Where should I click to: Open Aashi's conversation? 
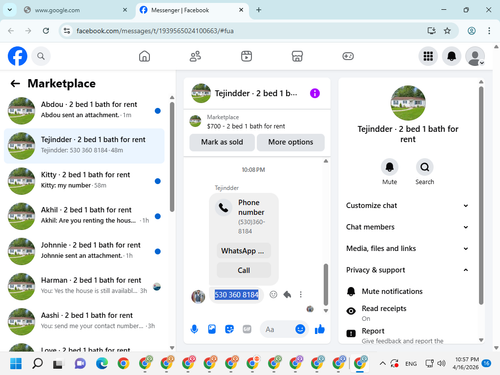(84, 321)
